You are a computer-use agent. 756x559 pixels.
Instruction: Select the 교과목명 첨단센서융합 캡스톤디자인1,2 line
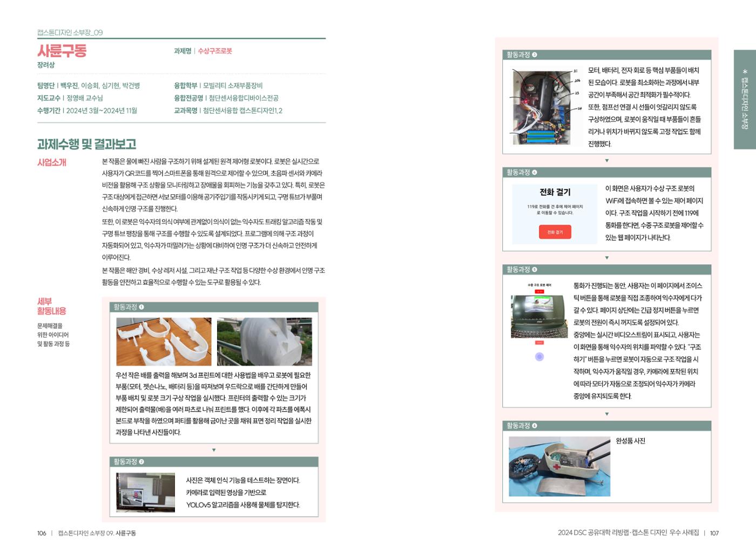[228, 110]
